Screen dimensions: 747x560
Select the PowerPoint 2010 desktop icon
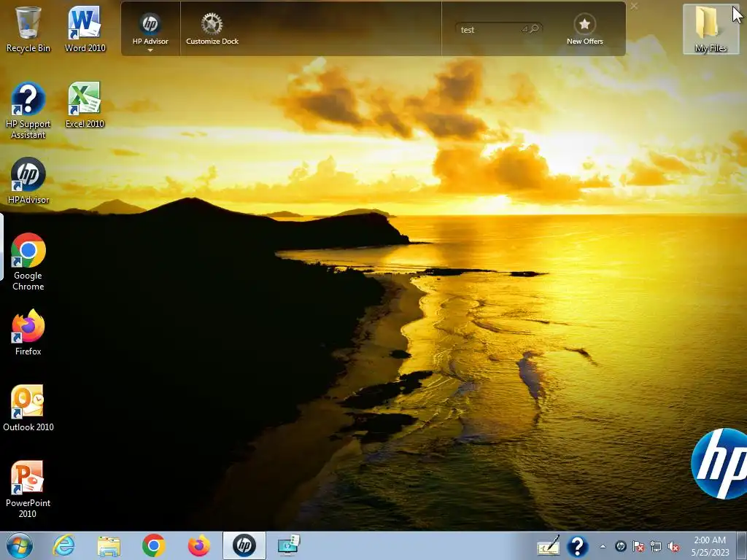[x=28, y=489]
